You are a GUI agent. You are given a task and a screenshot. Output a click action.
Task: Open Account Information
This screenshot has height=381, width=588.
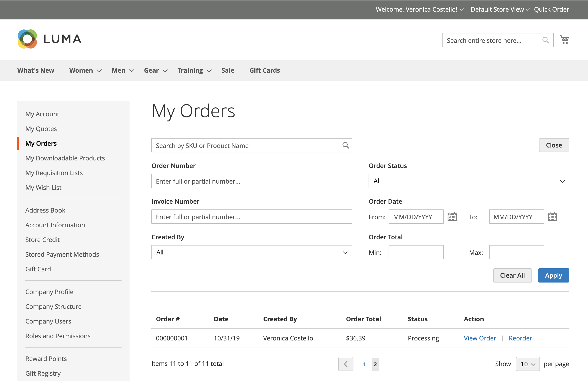point(55,225)
